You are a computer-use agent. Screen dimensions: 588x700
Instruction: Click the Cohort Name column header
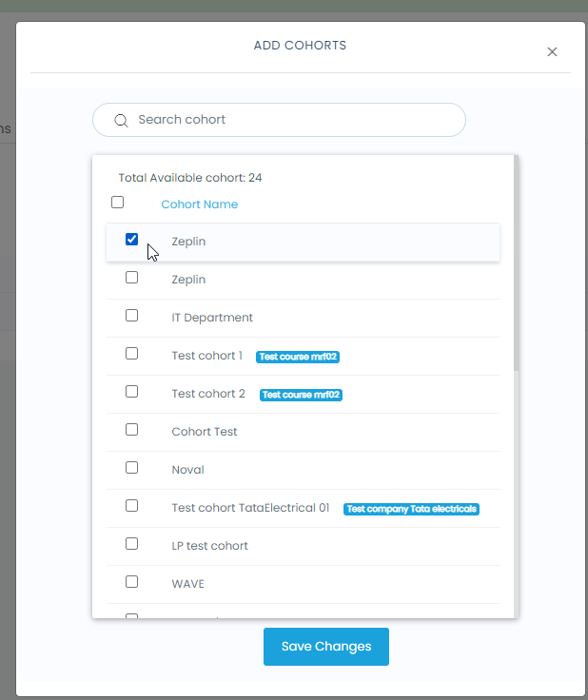pos(199,204)
